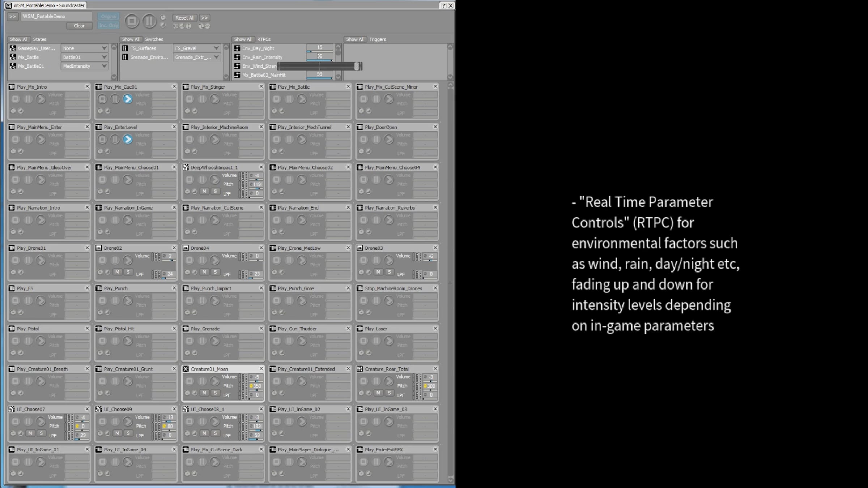Click the Pause All playback button
868x488 pixels.
pyautogui.click(x=149, y=21)
